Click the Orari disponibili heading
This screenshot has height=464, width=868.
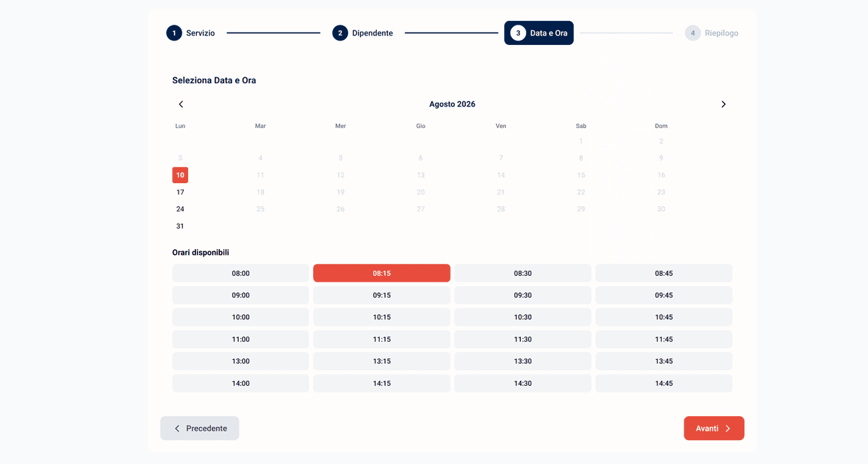click(x=201, y=253)
